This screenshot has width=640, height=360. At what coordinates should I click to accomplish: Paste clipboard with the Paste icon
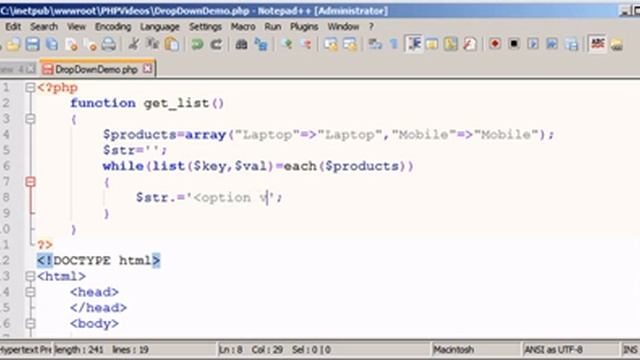point(172,44)
